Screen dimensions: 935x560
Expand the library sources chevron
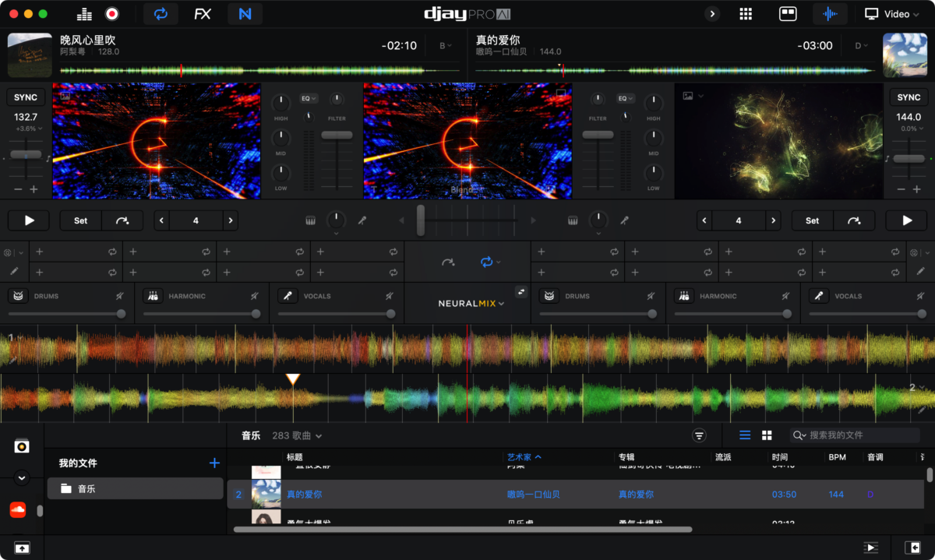(x=22, y=477)
